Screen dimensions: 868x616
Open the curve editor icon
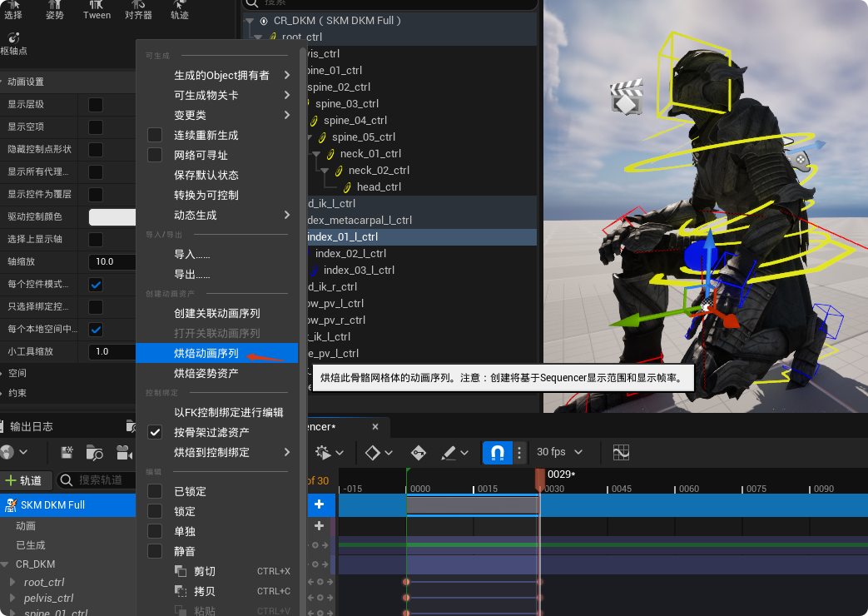tap(621, 453)
